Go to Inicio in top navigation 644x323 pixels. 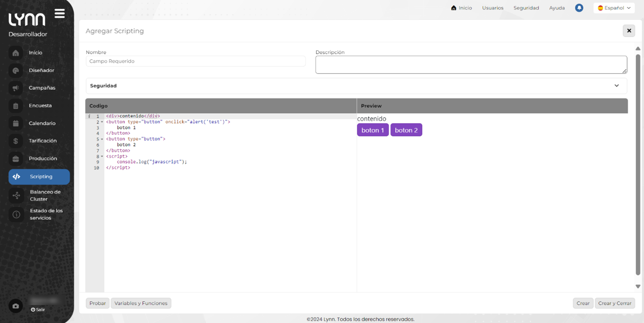point(462,8)
